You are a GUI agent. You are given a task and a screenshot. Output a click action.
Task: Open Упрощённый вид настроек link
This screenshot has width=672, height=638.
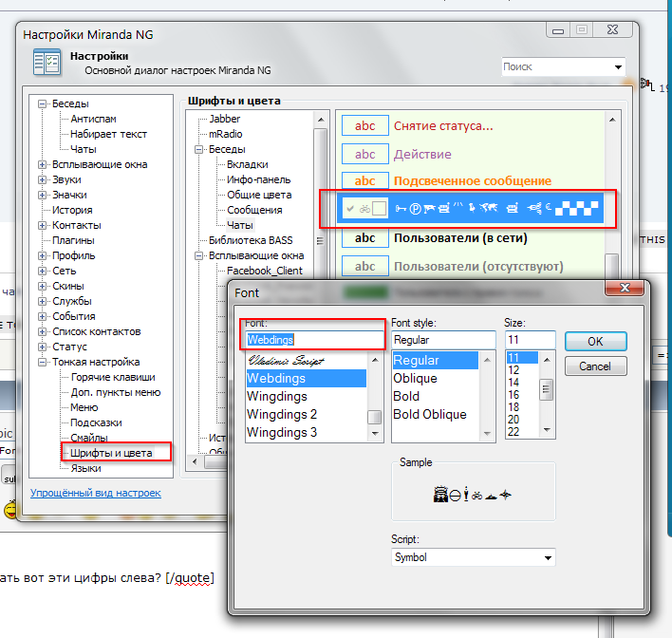point(96,493)
